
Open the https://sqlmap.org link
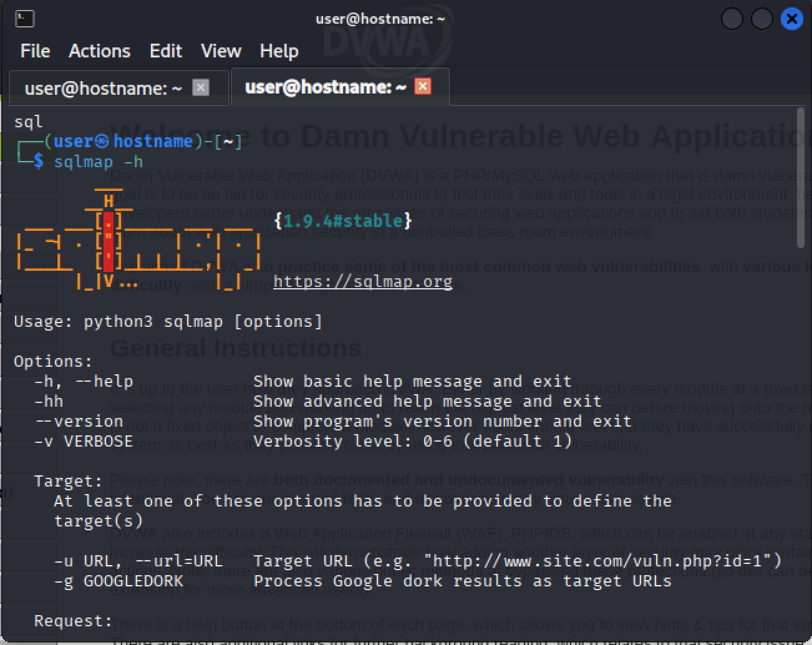coord(363,281)
